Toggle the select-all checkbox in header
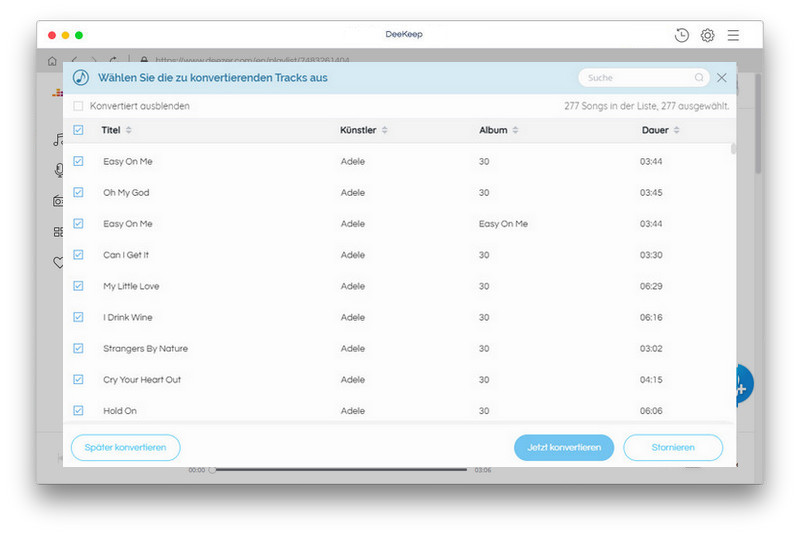This screenshot has width=800, height=536. (78, 130)
